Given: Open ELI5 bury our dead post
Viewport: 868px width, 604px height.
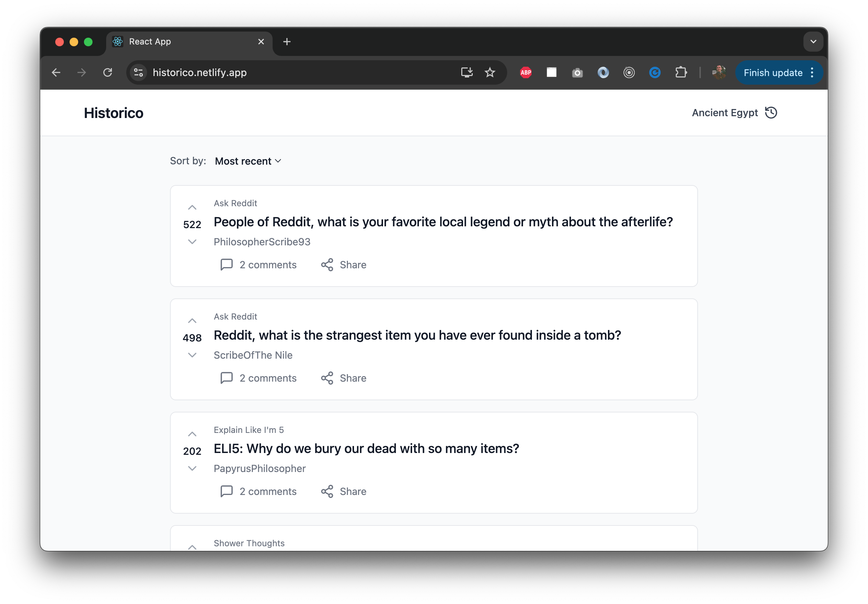Looking at the screenshot, I should [x=366, y=449].
